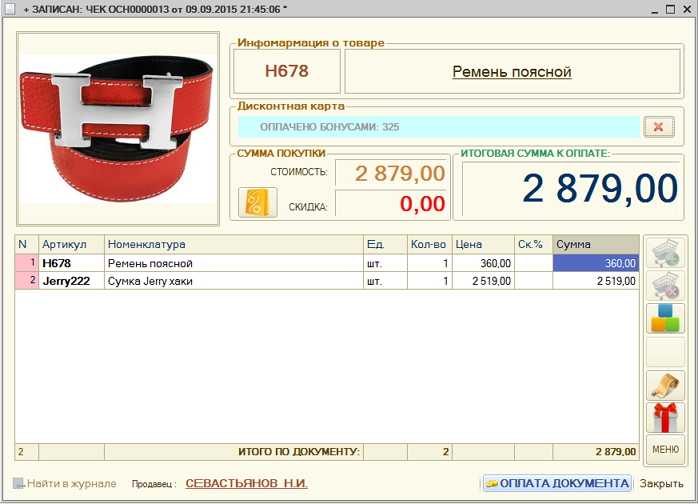Click ИТОГО ПО ДОКУМЕНТУ footer label
698x504 pixels.
point(299,451)
